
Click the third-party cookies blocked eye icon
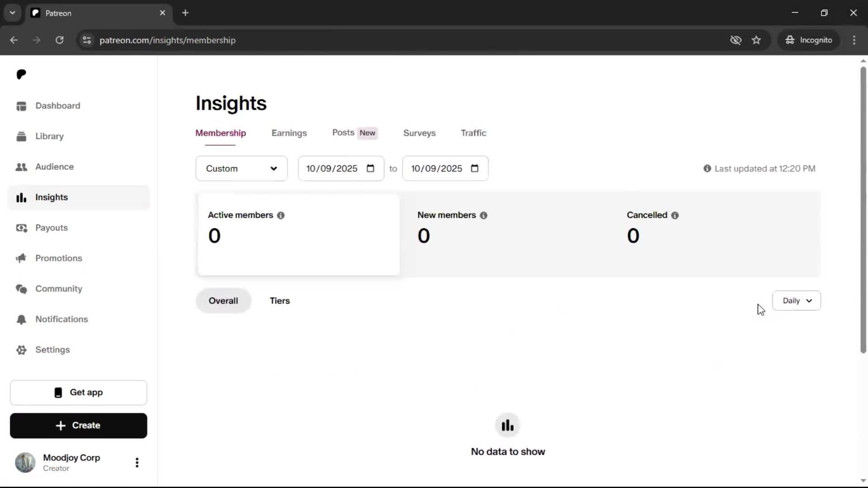tap(736, 40)
